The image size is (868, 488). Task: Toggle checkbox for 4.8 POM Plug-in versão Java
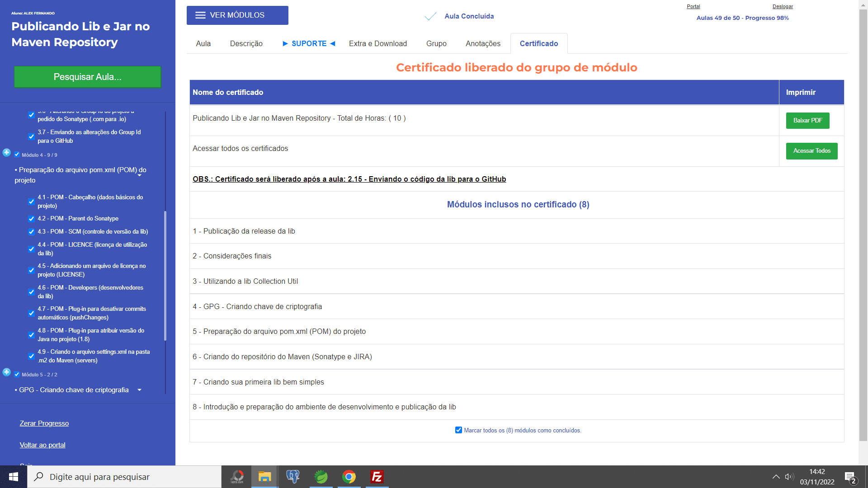pyautogui.click(x=31, y=335)
